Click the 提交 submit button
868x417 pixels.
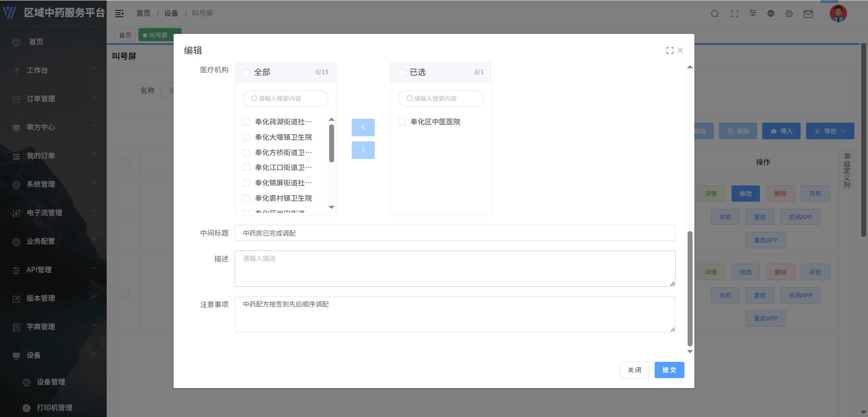point(669,370)
